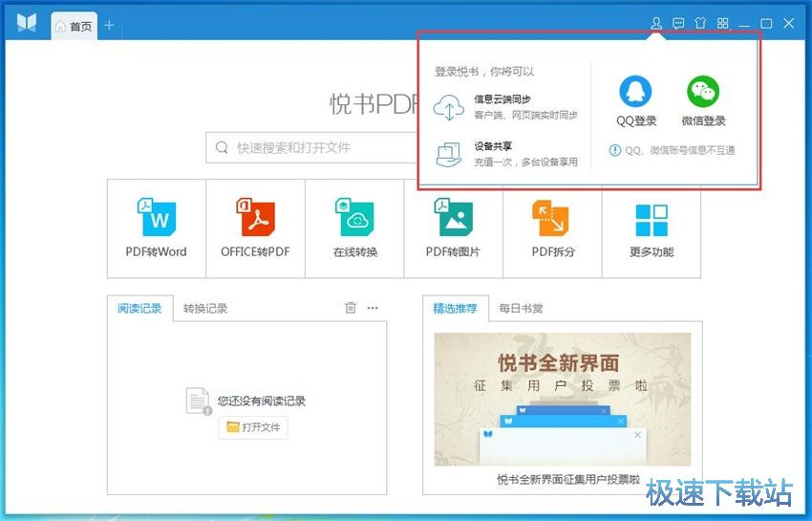This screenshot has height=521, width=812.
Task: Open the three-dot more options menu
Action: [x=373, y=308]
